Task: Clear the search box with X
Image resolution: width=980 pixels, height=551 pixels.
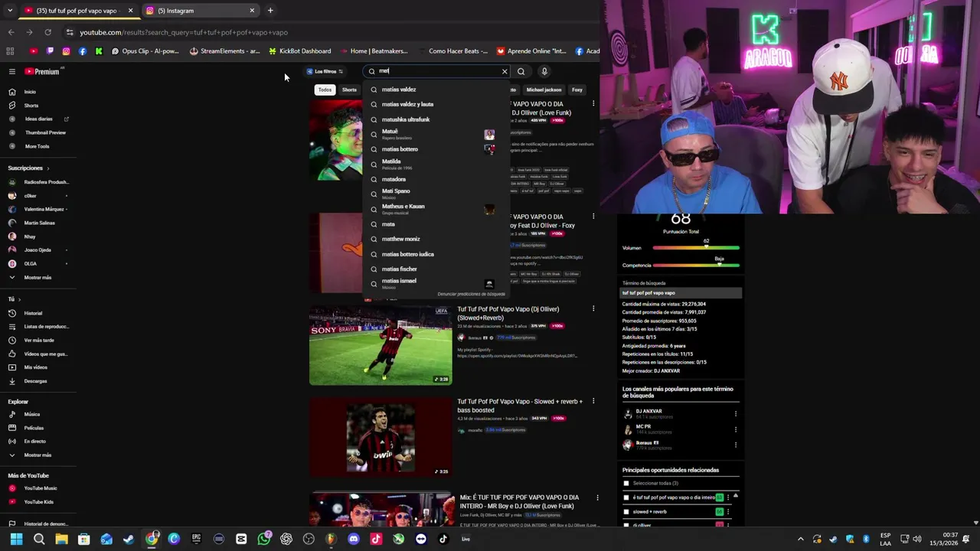Action: click(x=505, y=71)
